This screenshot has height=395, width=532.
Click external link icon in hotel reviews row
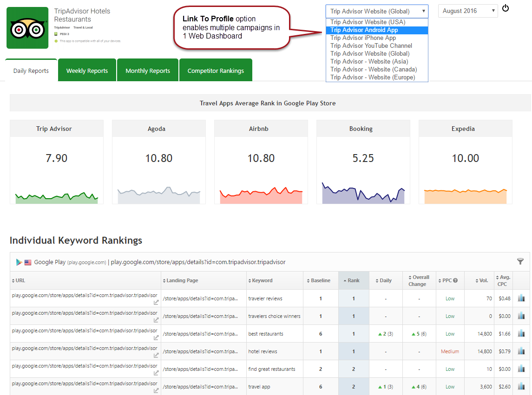point(156,356)
